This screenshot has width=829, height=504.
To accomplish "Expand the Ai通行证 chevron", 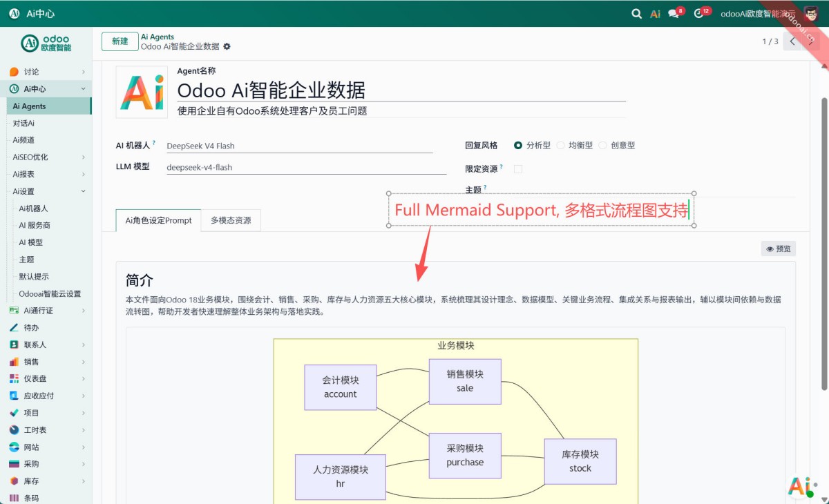I will (x=83, y=311).
